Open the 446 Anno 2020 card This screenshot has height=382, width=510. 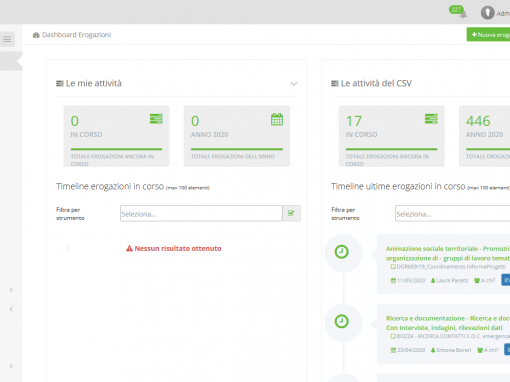coord(484,136)
